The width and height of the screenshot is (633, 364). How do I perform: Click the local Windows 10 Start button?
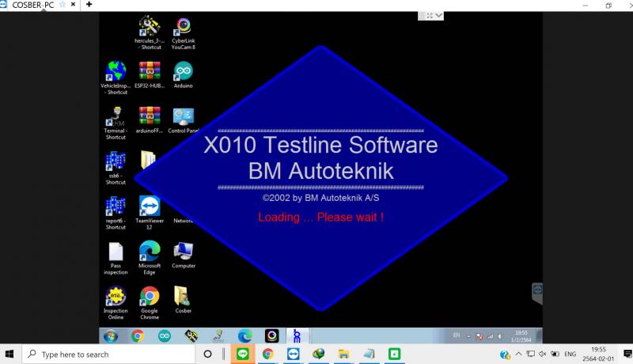click(9, 355)
